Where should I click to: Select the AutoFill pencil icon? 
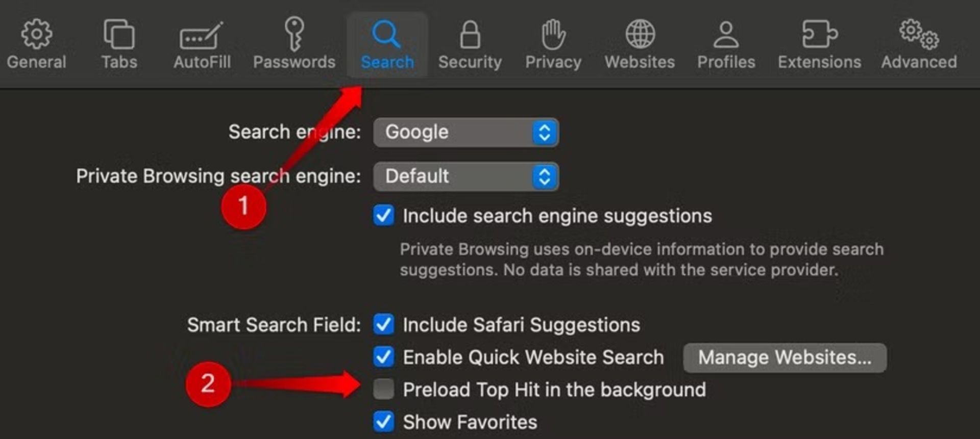click(x=202, y=35)
